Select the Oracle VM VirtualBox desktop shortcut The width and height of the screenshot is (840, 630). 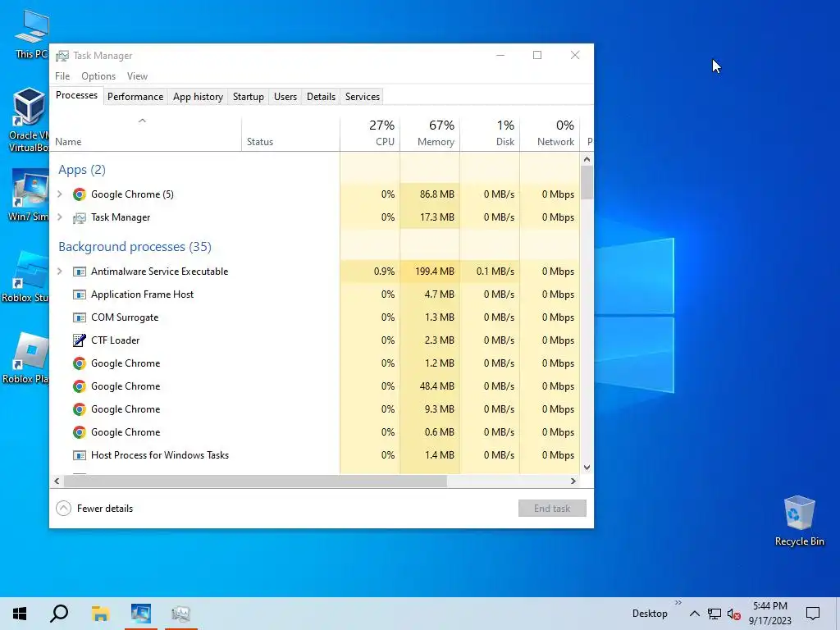coord(28,119)
